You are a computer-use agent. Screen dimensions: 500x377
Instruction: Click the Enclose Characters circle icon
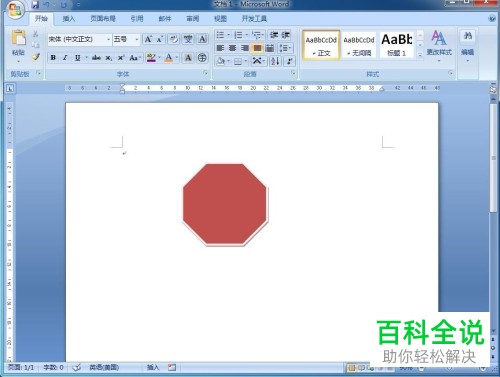point(202,58)
